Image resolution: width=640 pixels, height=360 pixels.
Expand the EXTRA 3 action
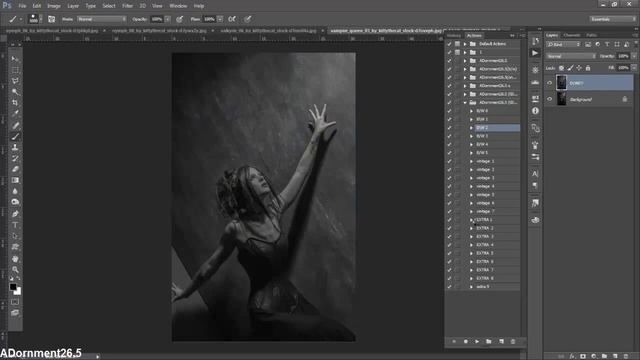[471, 237]
